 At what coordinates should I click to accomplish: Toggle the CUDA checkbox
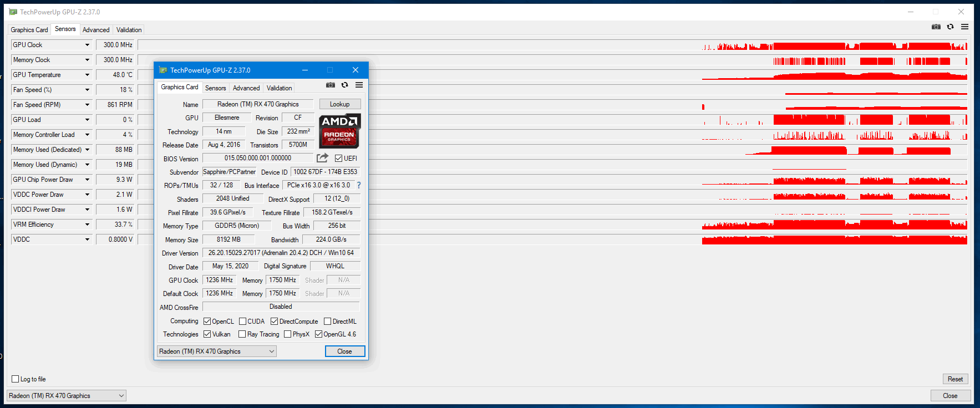click(x=242, y=322)
